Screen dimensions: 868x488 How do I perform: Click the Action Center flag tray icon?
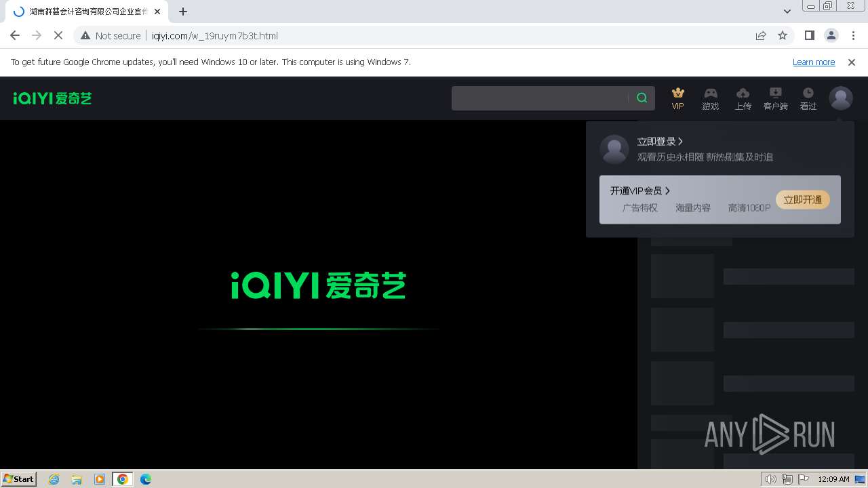point(804,479)
